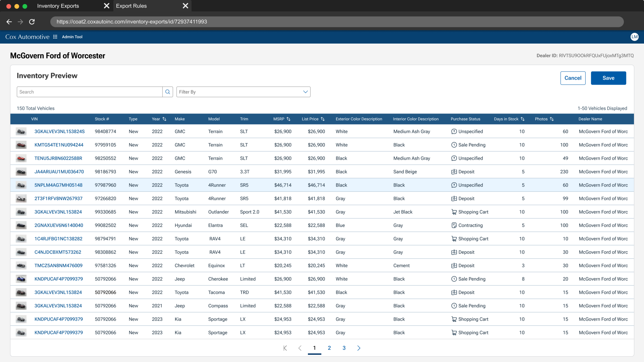The width and height of the screenshot is (644, 362).
Task: Sort by List Price column arrows
Action: (x=323, y=119)
